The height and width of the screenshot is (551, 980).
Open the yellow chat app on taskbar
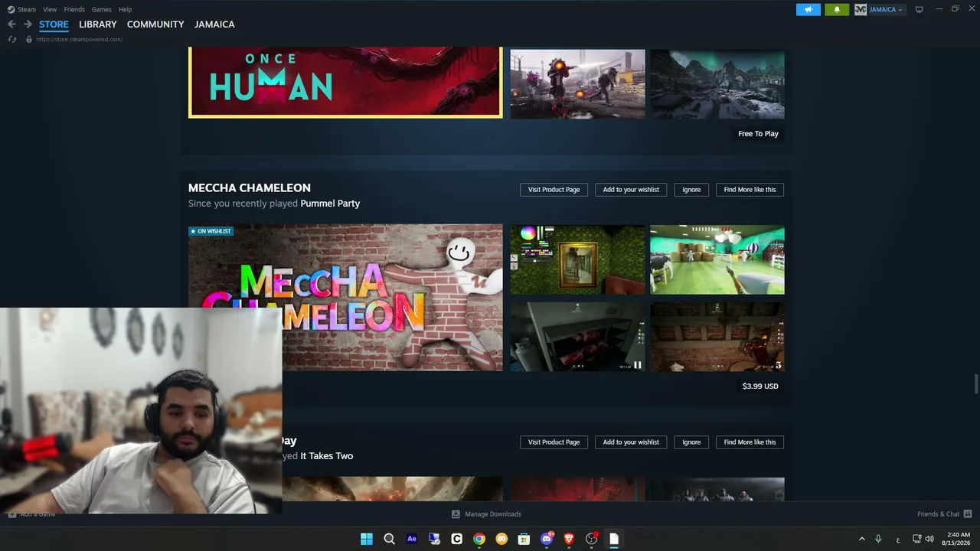pyautogui.click(x=501, y=539)
